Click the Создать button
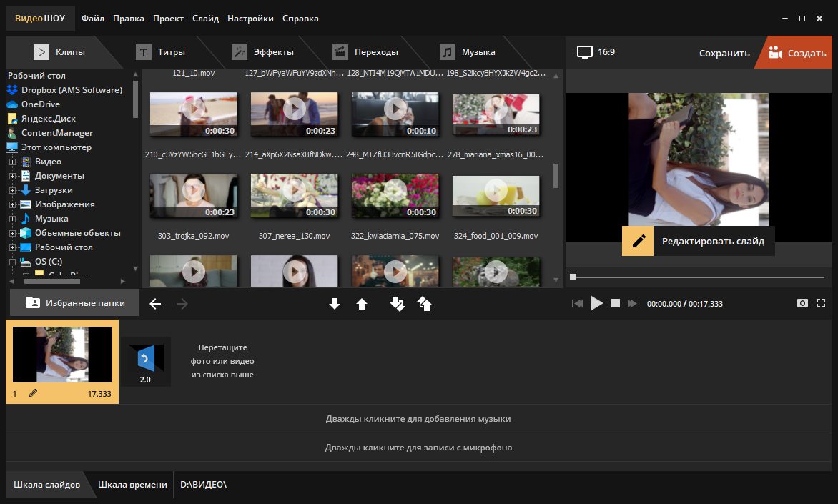Image resolution: width=838 pixels, height=504 pixels. point(797,52)
